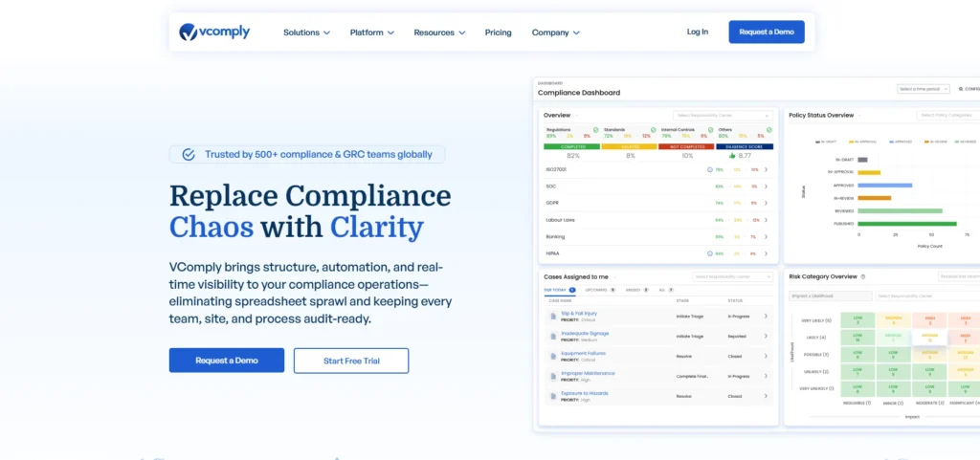Click the diligence score thumbs-up icon
980x460 pixels.
[732, 156]
